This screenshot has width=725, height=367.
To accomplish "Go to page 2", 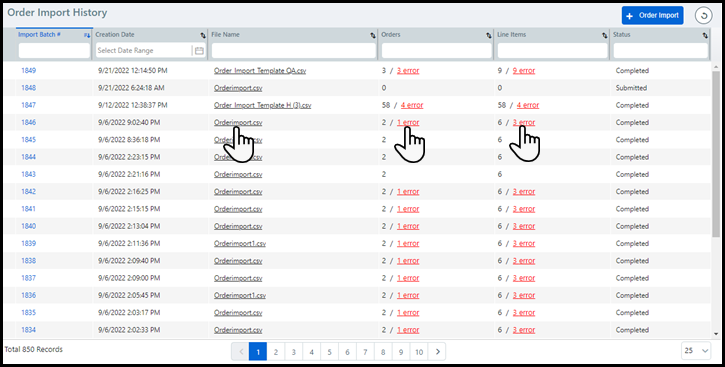I will pyautogui.click(x=276, y=352).
